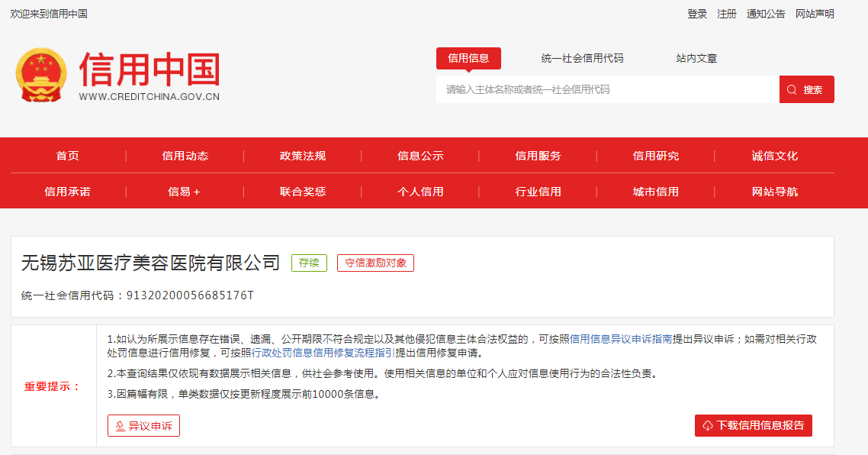Viewport: 868px width, 455px height.
Task: Click the WWW.CREDITCHINA.GOV.CN address text
Action: (x=149, y=97)
